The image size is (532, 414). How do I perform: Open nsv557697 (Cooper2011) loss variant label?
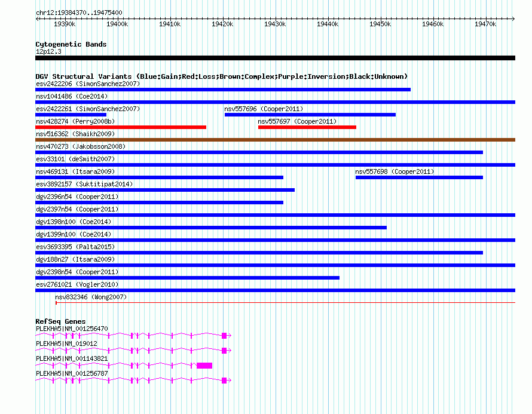pyautogui.click(x=297, y=121)
